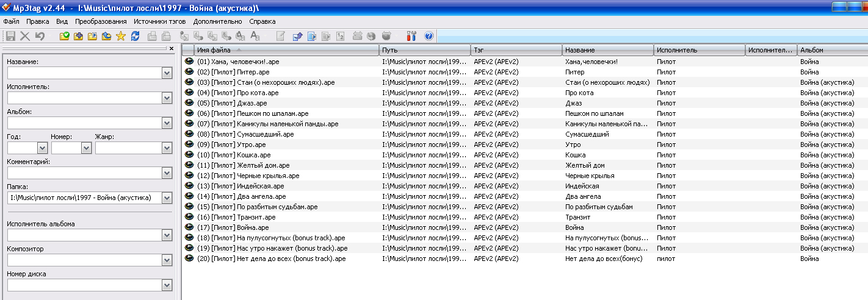Screen dimensions: 868x300
Task: Sort by the 'Имя файла' column header
Action: [287, 50]
